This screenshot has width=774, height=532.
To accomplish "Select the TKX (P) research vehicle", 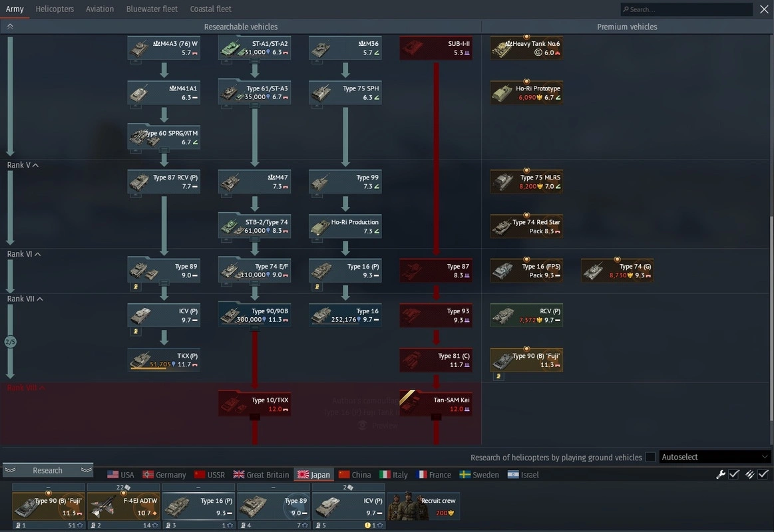I will 164,360.
